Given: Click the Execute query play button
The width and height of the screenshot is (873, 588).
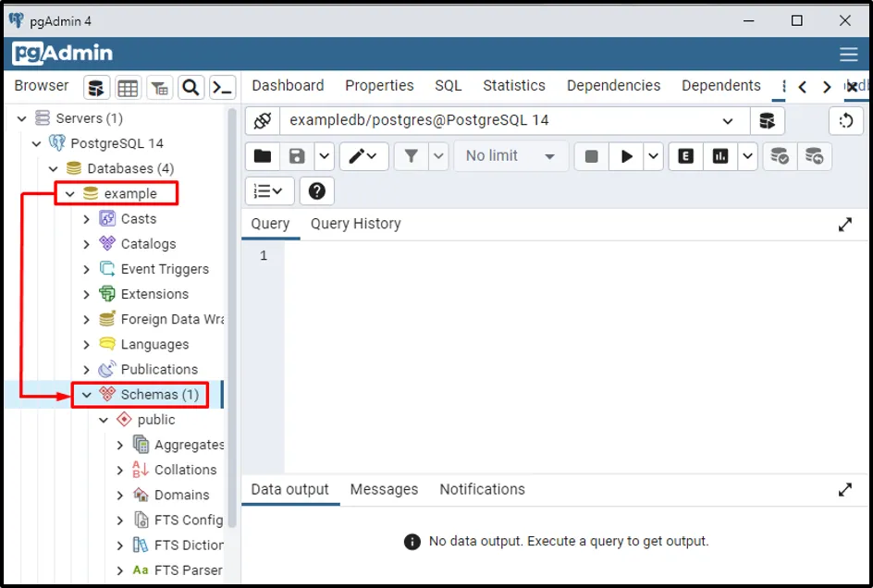Looking at the screenshot, I should click(626, 156).
